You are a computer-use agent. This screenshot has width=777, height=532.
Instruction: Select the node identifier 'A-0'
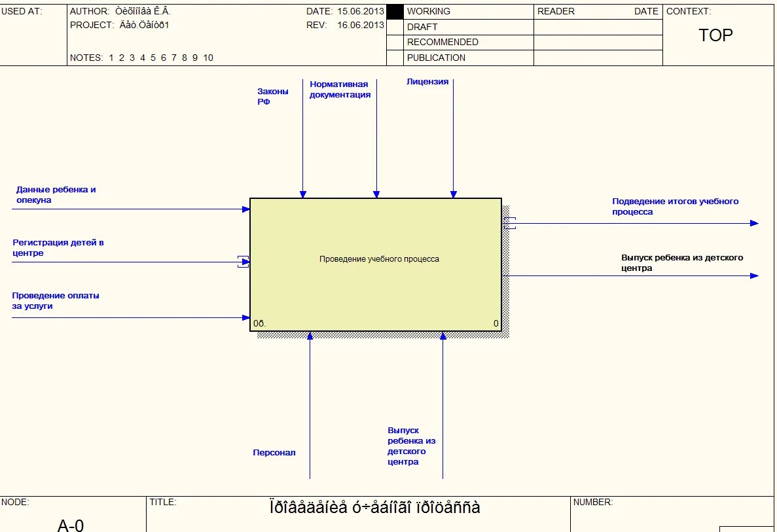pos(71,524)
